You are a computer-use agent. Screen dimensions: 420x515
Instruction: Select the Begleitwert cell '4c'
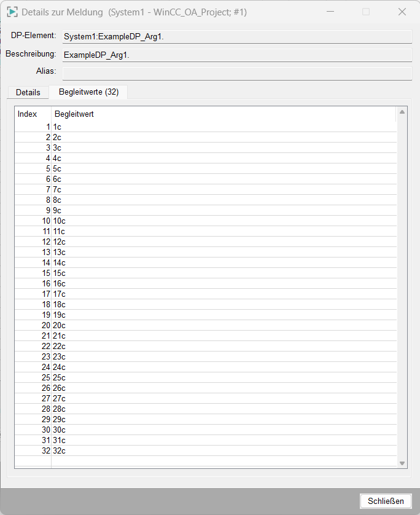(x=224, y=159)
